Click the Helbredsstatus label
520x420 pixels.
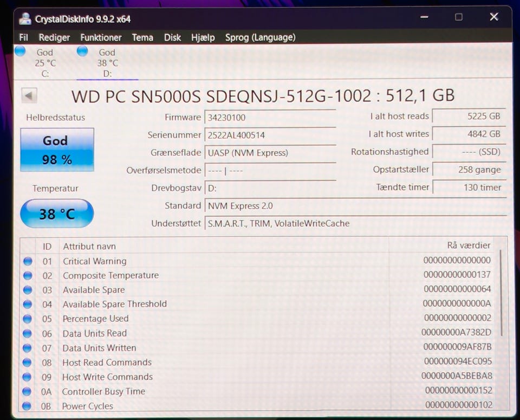pos(55,118)
